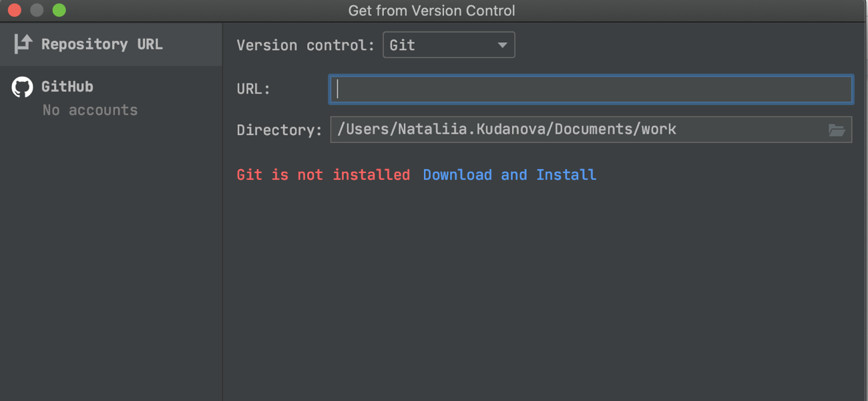Click the 'URL:' field label
868x401 pixels.
[x=253, y=89]
